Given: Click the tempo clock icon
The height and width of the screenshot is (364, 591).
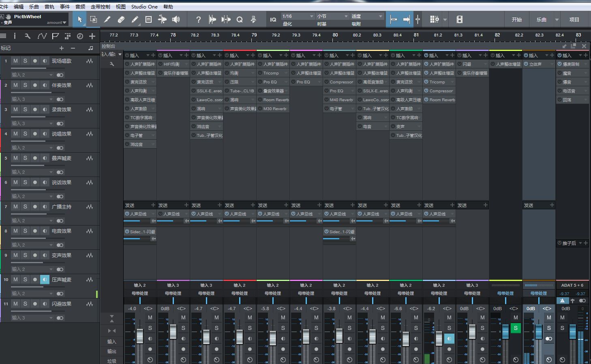Looking at the screenshot, I should pos(80,36).
